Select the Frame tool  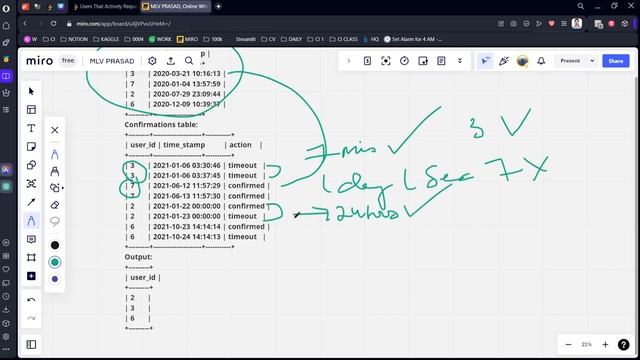pyautogui.click(x=31, y=258)
